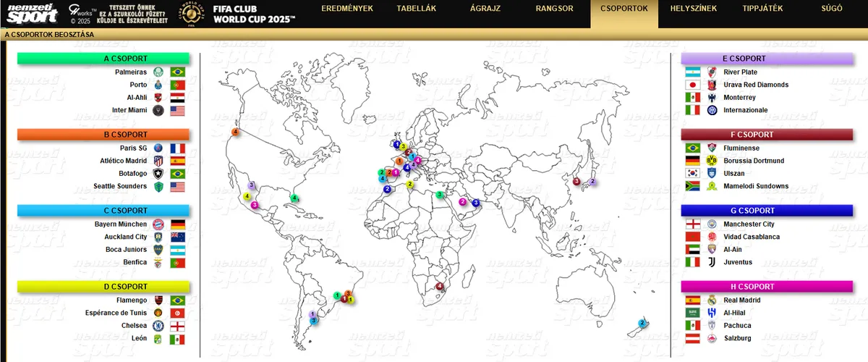Click the Japan flag beside Urava Red Diamonds
The height and width of the screenshot is (362, 868).
click(x=693, y=85)
